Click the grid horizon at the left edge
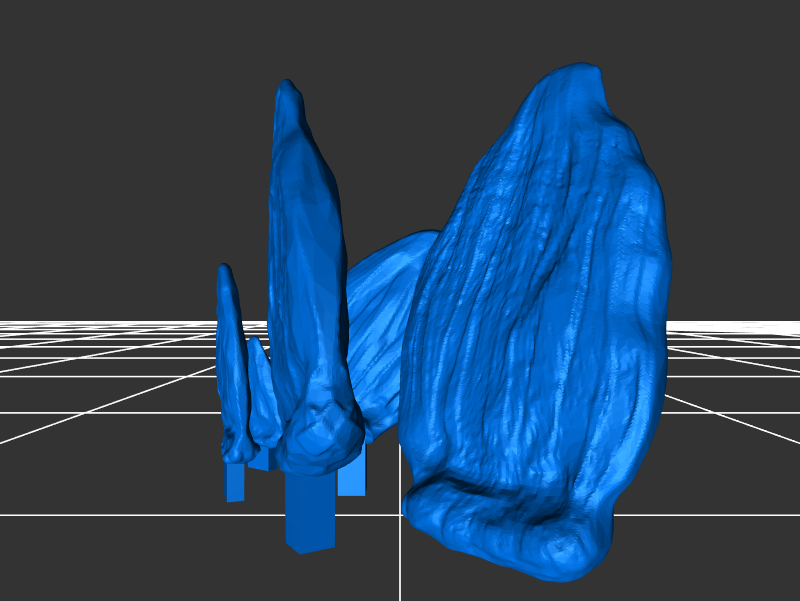800x601 pixels. (x=10, y=322)
